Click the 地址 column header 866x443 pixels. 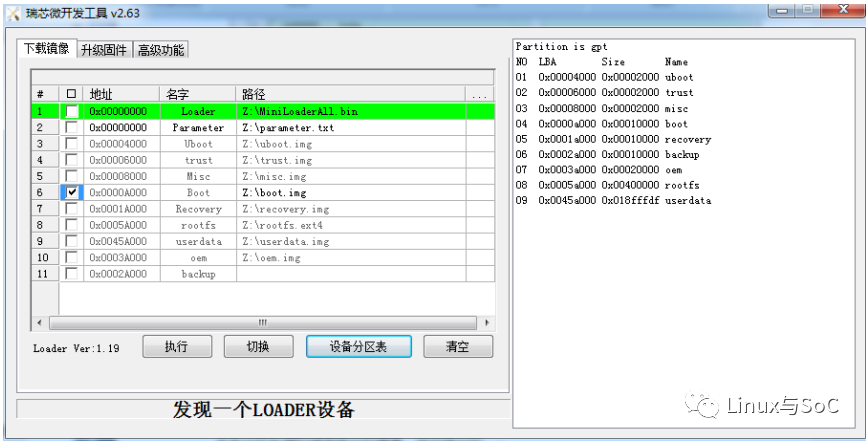pos(122,94)
